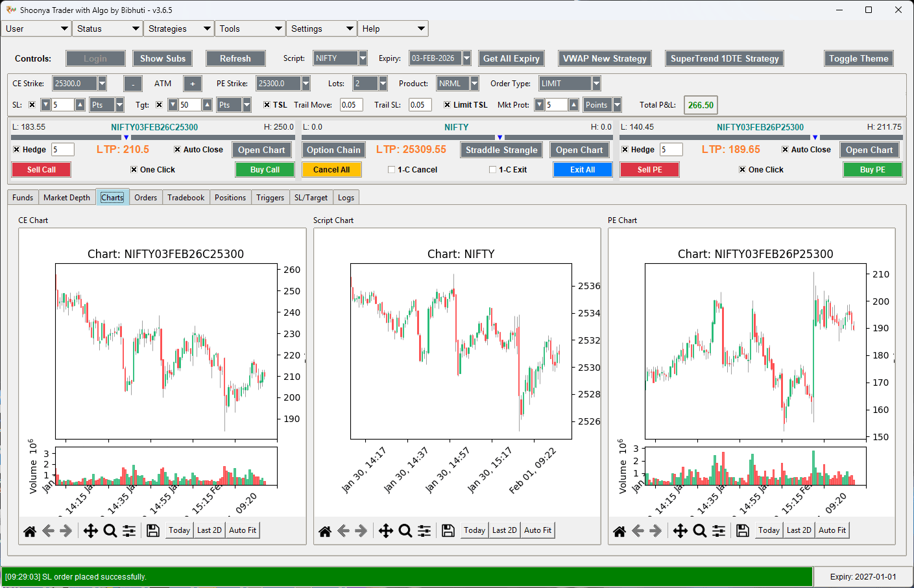This screenshot has width=914, height=588.
Task: Click the blue marker on the NIFTY price range slider
Action: click(499, 137)
